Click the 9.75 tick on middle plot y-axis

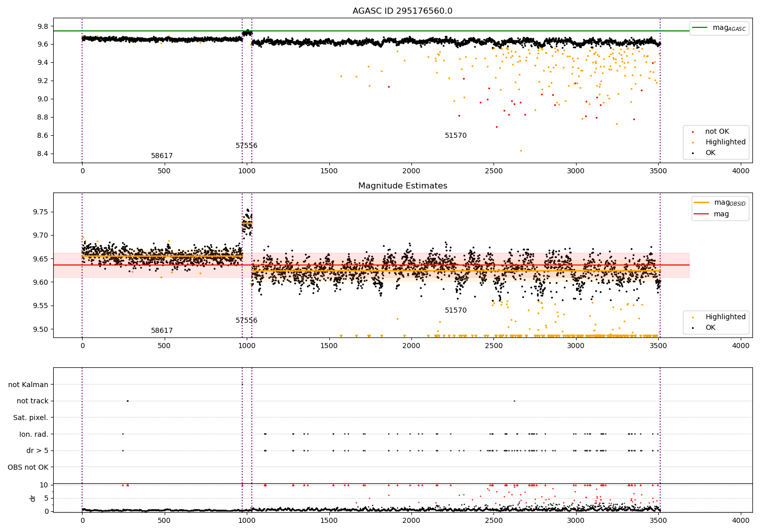point(40,212)
